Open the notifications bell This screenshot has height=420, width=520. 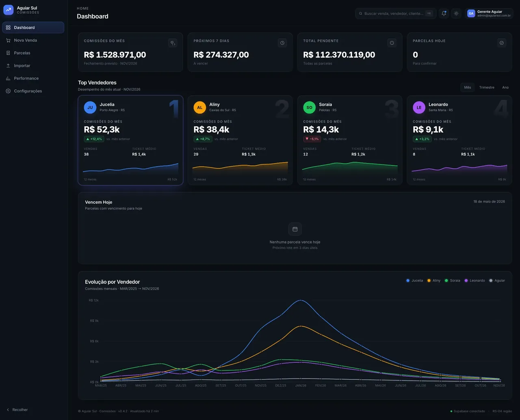[x=444, y=13]
